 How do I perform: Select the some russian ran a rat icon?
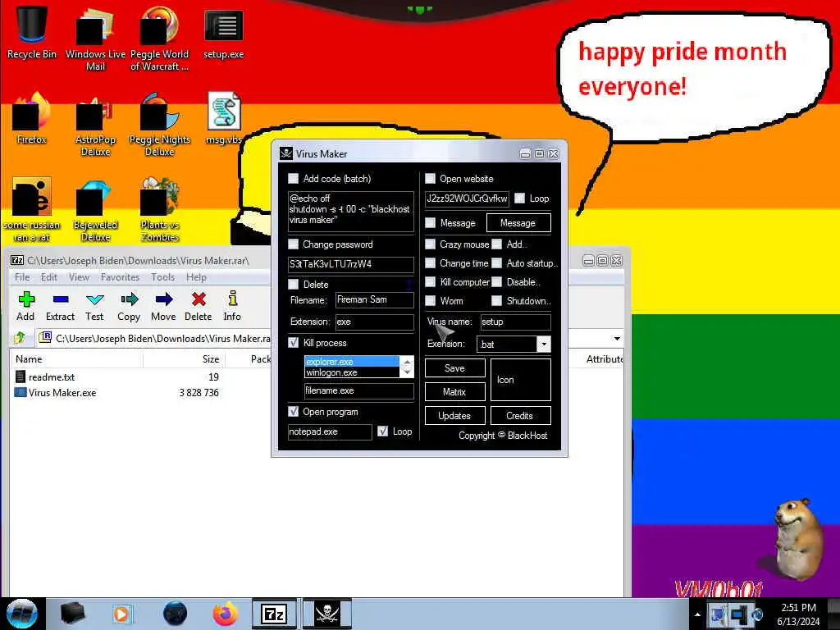pyautogui.click(x=32, y=210)
